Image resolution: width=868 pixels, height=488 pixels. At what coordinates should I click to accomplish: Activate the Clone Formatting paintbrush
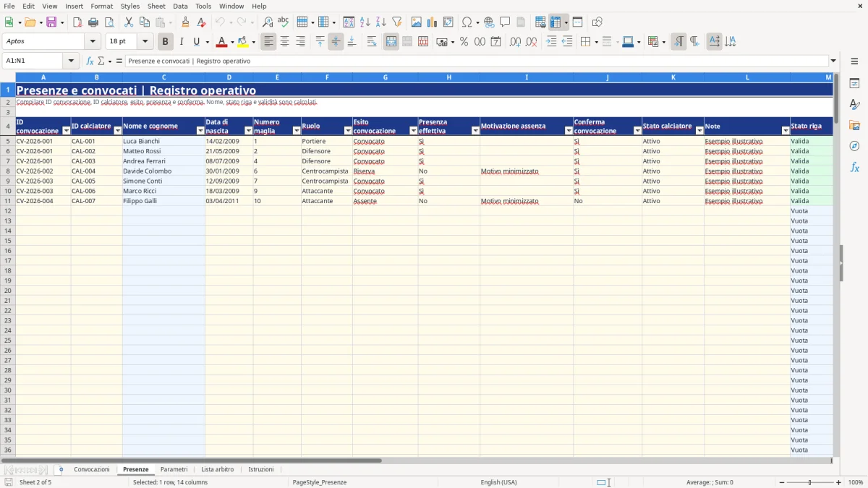coord(185,22)
